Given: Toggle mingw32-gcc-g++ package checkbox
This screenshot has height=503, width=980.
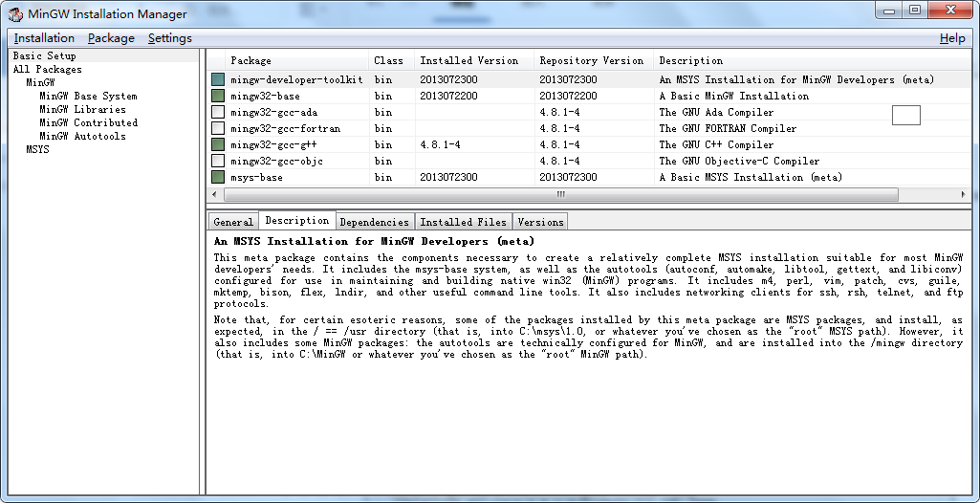Looking at the screenshot, I should coord(217,144).
